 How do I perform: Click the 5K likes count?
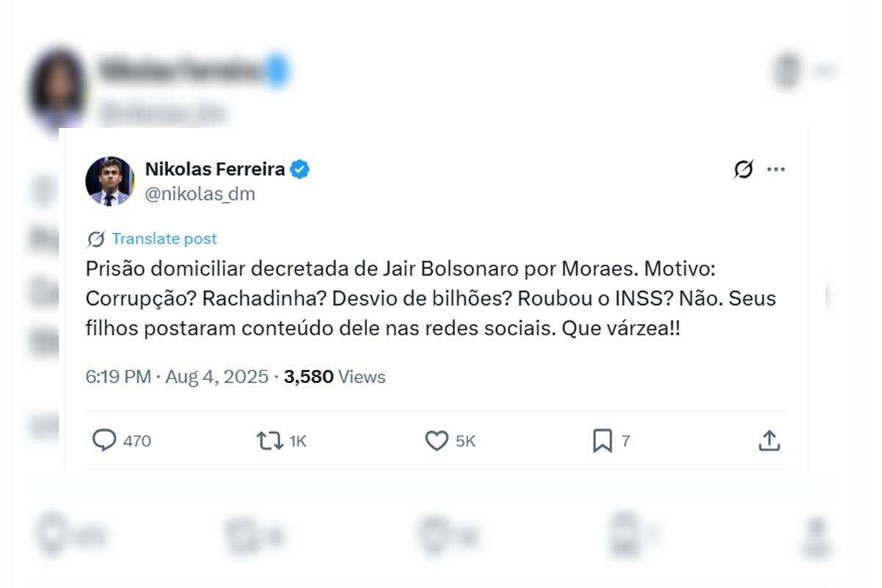click(x=466, y=441)
